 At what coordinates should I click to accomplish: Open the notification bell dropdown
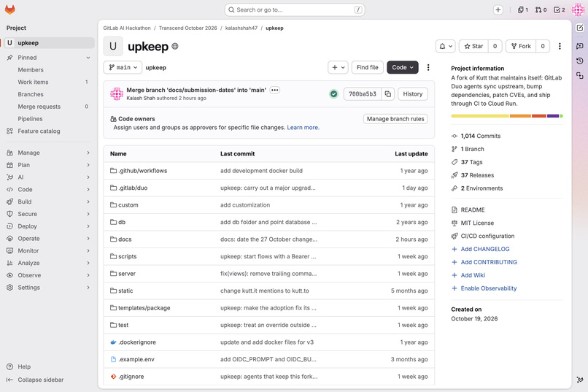click(446, 46)
